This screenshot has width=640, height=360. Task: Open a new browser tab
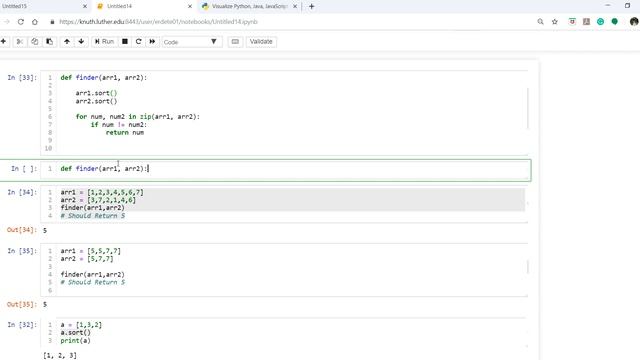(311, 7)
